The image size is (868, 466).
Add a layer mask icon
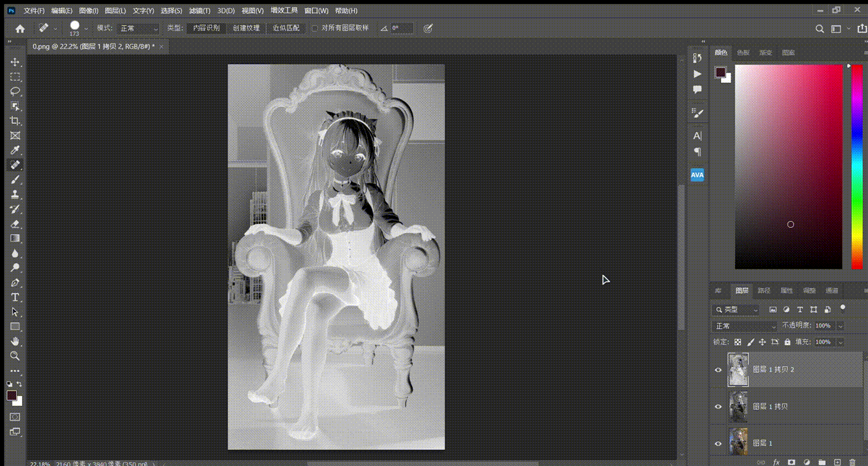[x=791, y=462]
